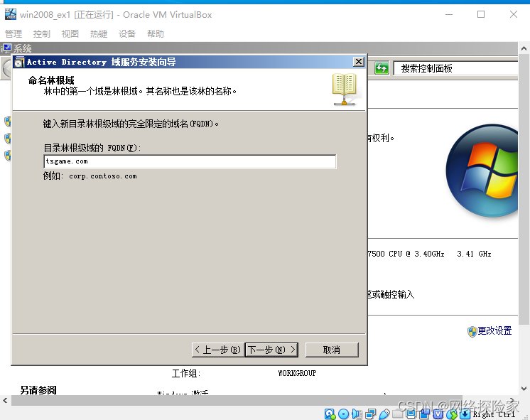Click the 下一步(N) button
The image size is (530, 420).
pos(271,350)
